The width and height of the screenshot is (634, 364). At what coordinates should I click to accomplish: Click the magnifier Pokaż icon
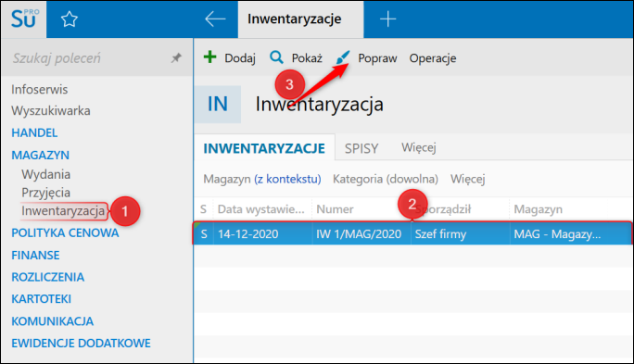(276, 57)
